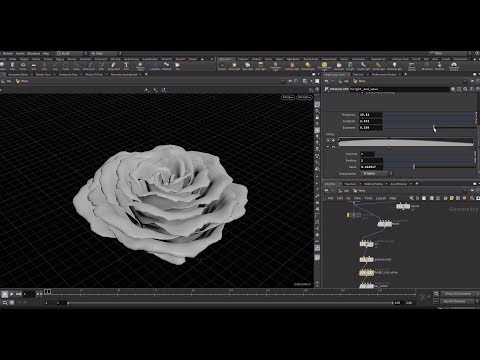Screen dimensions: 480x360
Task: Open the No cam camera menu
Action: point(304,97)
